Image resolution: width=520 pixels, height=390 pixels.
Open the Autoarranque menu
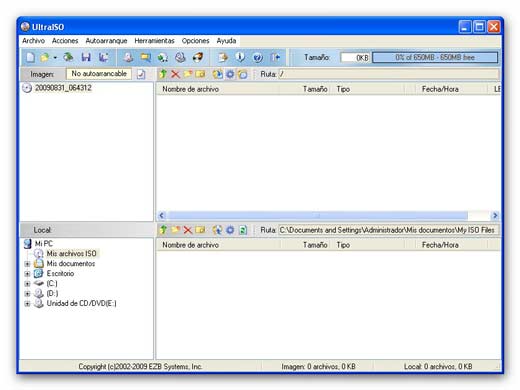[106, 41]
